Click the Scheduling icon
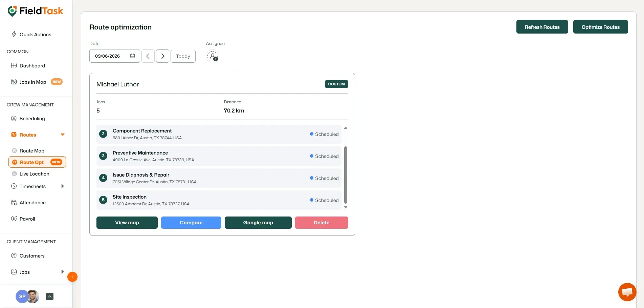Screen dimensions: 644x308 point(14,118)
